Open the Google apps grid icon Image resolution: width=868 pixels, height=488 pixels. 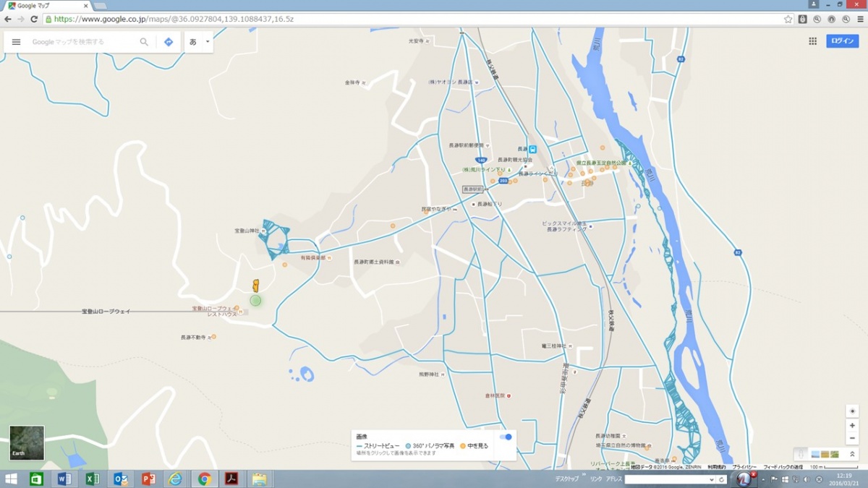812,41
